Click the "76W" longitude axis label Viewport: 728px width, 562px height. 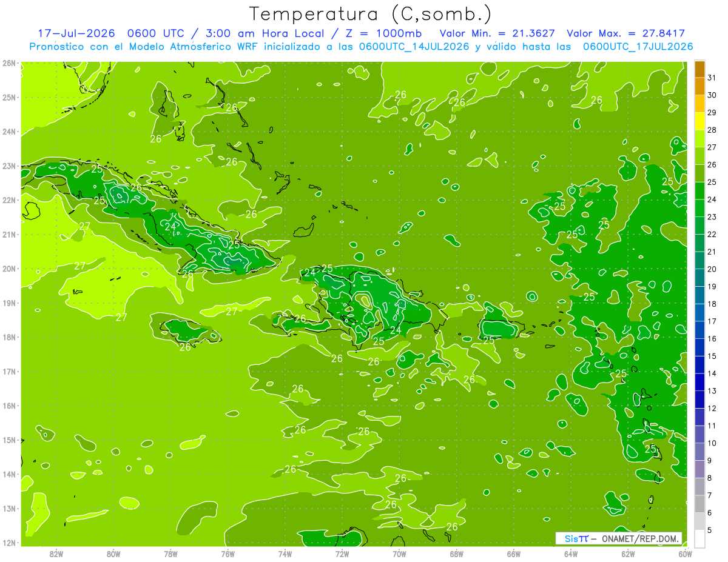coord(227,554)
